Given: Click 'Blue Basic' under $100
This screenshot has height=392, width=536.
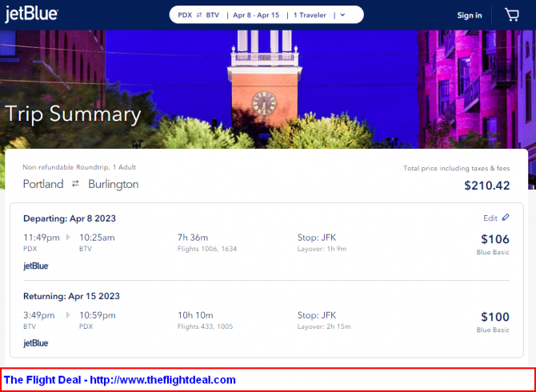Looking at the screenshot, I should [493, 330].
